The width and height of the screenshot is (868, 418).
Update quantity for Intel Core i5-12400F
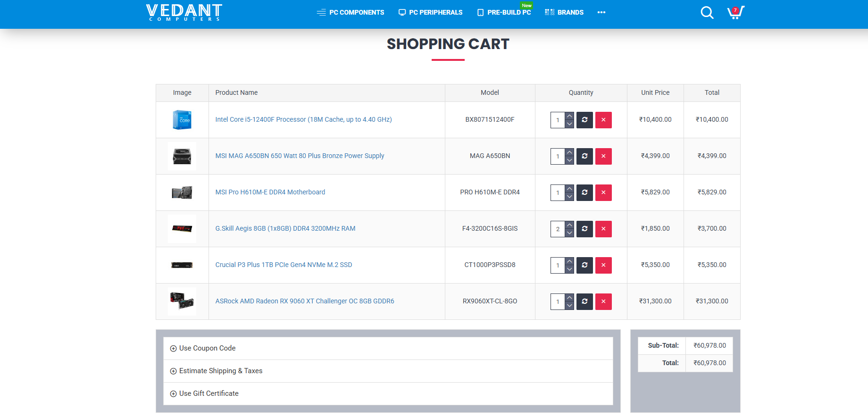coord(584,120)
